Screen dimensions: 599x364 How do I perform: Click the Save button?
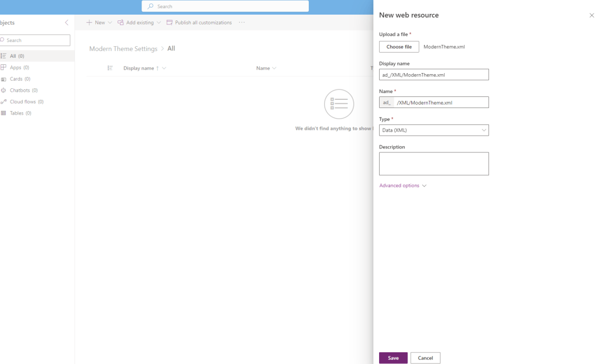393,358
